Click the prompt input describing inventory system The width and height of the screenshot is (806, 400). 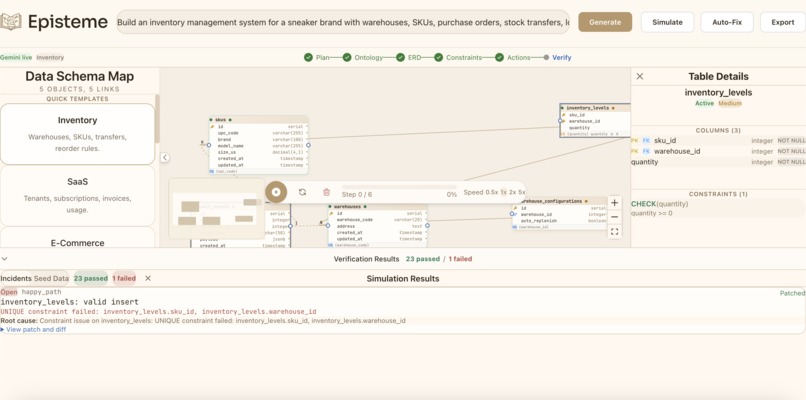tap(343, 22)
